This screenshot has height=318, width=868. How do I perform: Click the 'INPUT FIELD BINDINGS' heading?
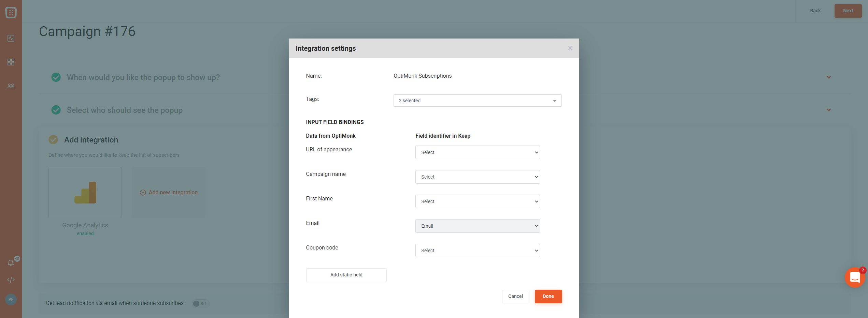335,122
